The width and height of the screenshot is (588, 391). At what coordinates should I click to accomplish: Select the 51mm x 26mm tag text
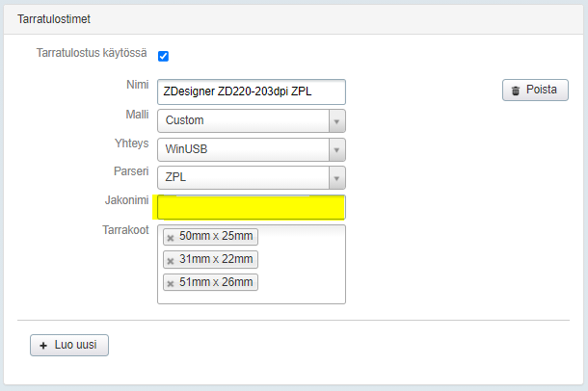216,283
